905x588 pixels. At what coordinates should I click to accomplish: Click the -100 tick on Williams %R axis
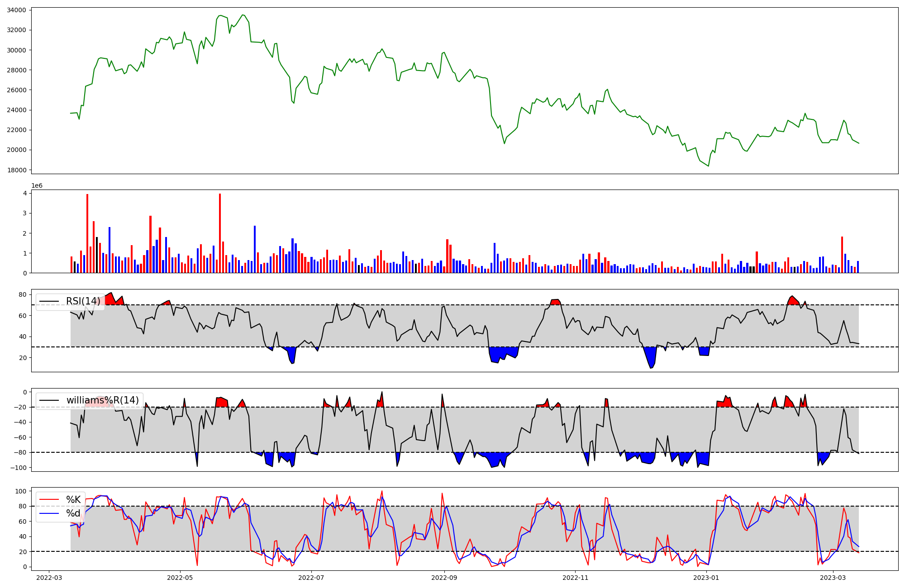[19, 468]
